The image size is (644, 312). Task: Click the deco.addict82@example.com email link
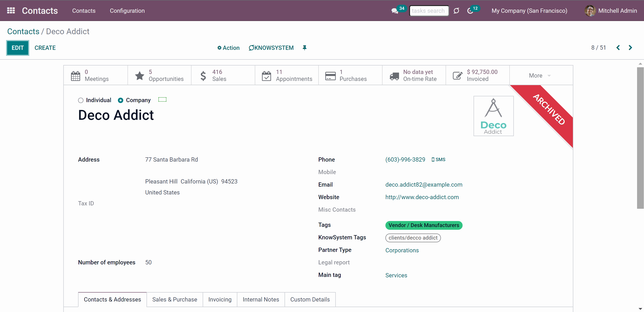point(424,185)
